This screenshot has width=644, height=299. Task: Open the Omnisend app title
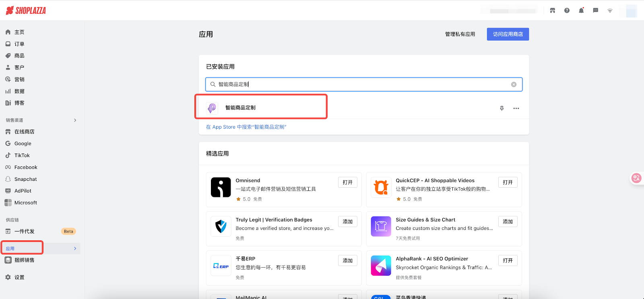248,181
